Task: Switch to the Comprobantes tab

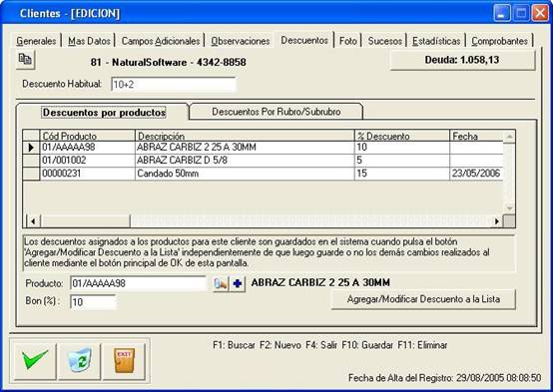Action: click(x=500, y=41)
